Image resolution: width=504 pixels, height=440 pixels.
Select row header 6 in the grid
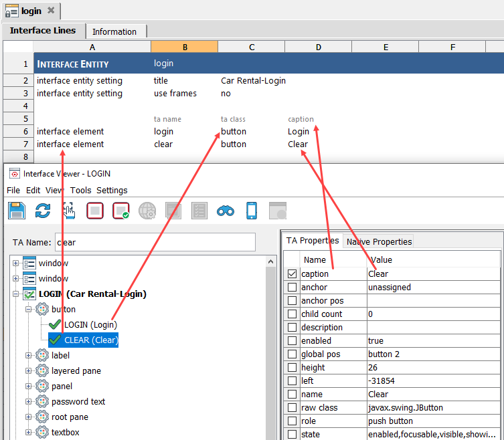point(18,131)
